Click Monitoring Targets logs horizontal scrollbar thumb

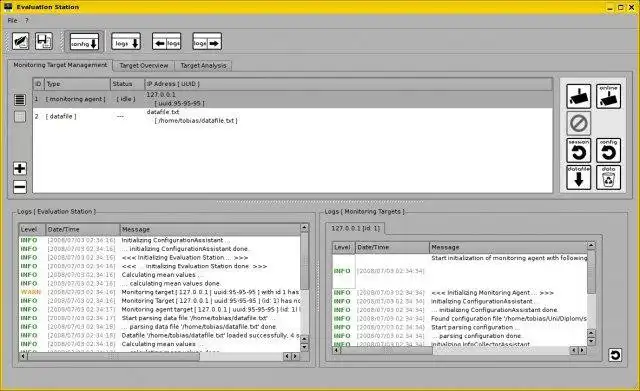click(x=386, y=350)
